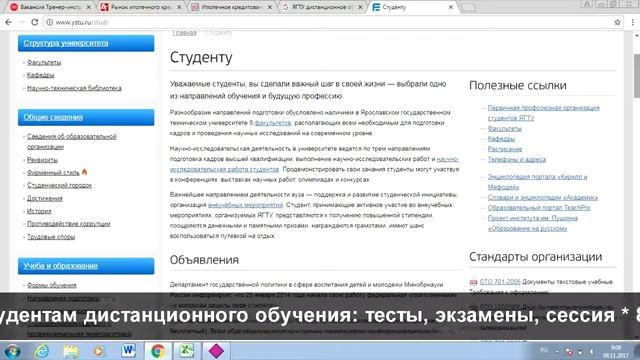Open Сведения об образовательной организации link
Viewport: 640px width, 360px height.
tap(72, 141)
